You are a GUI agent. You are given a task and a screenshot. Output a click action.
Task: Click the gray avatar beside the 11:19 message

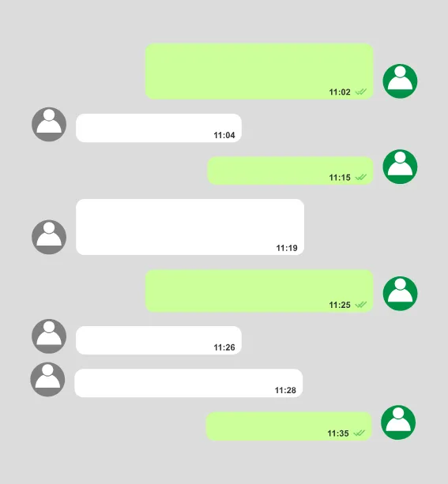(x=49, y=237)
